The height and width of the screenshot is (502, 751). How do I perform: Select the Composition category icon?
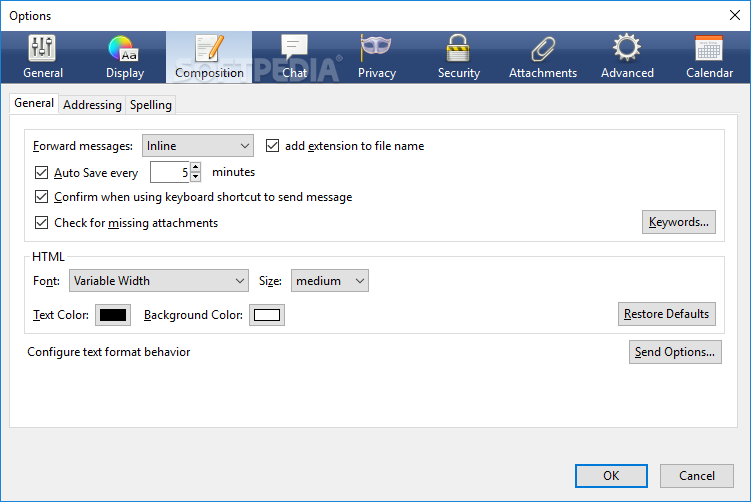(x=209, y=57)
